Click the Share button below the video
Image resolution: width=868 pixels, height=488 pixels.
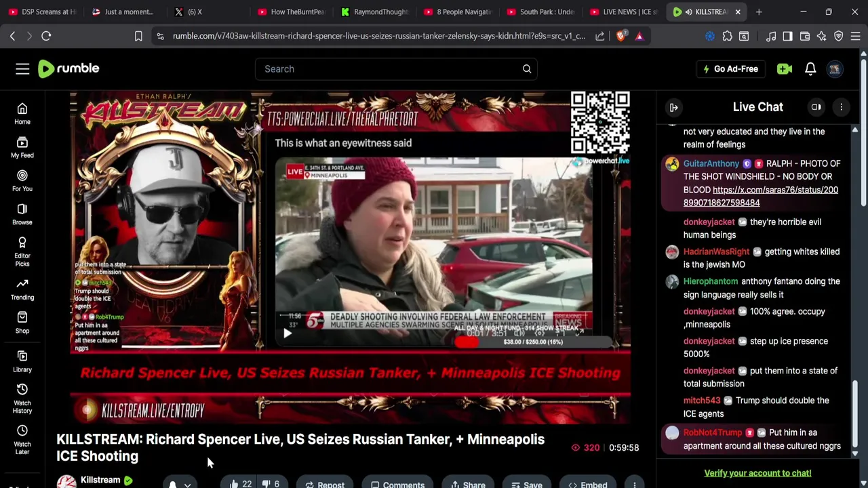[x=468, y=484]
